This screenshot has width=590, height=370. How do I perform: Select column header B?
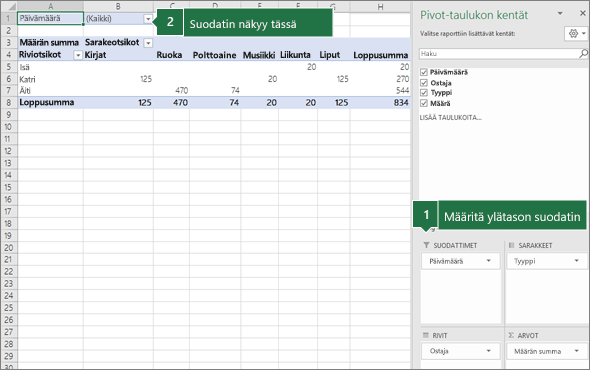tap(118, 6)
